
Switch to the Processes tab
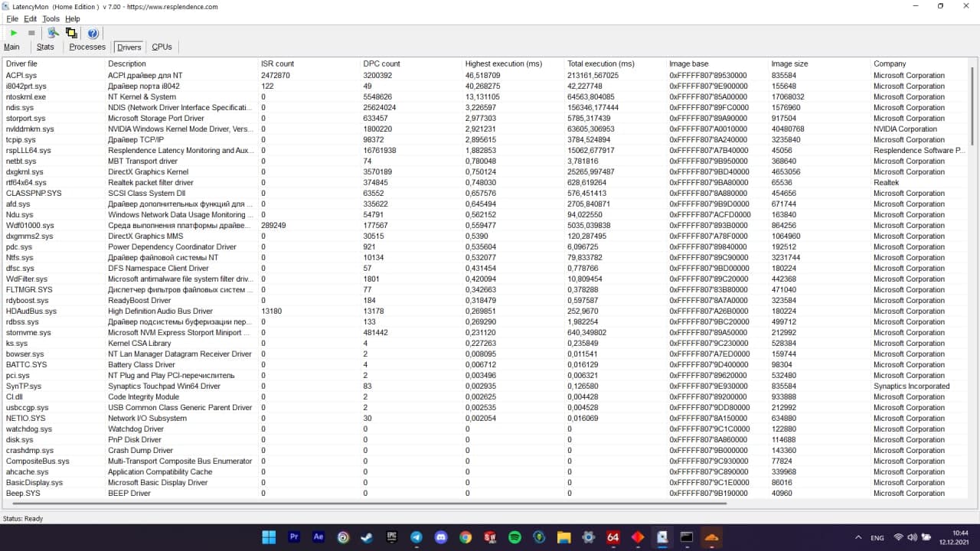pyautogui.click(x=87, y=47)
